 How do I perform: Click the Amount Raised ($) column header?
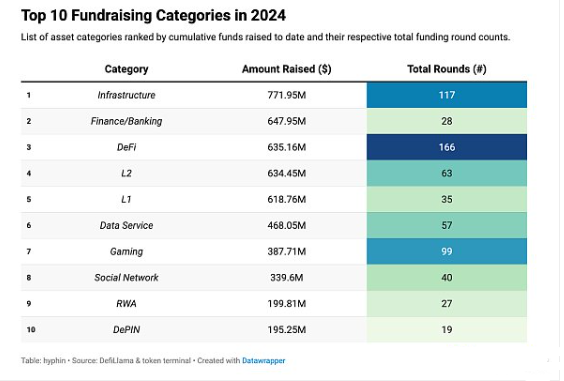286,69
